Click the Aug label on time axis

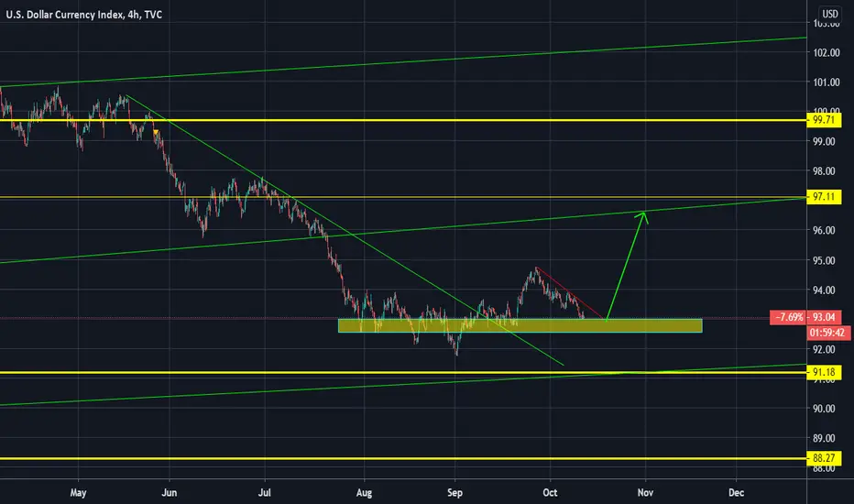tap(364, 493)
